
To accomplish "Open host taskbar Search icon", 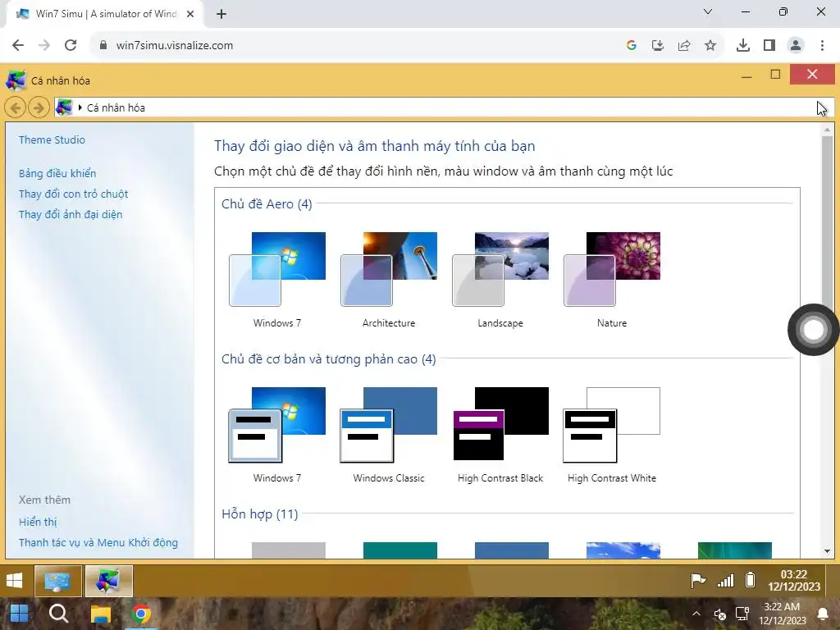I will coord(59,614).
